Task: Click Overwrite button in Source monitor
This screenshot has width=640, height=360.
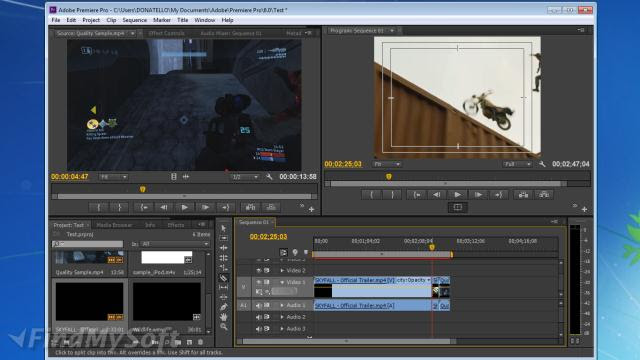Action: coord(271,207)
